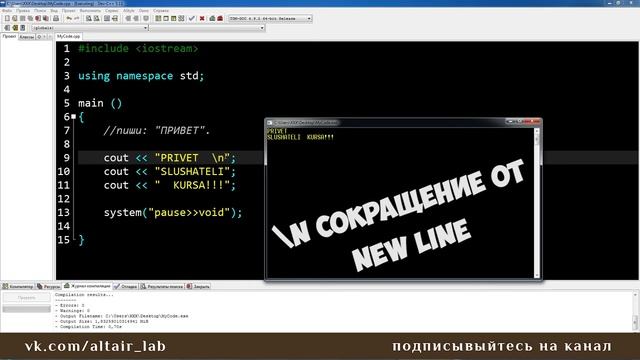This screenshot has height=360, width=640.
Task: Click the Save All toolbar icon
Action: (30, 18)
